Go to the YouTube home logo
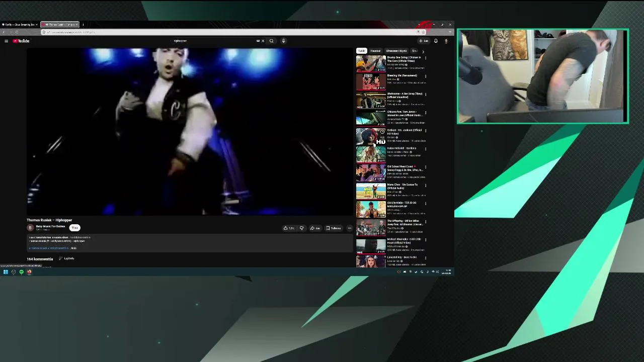Image resolution: width=644 pixels, height=362 pixels. [x=21, y=41]
